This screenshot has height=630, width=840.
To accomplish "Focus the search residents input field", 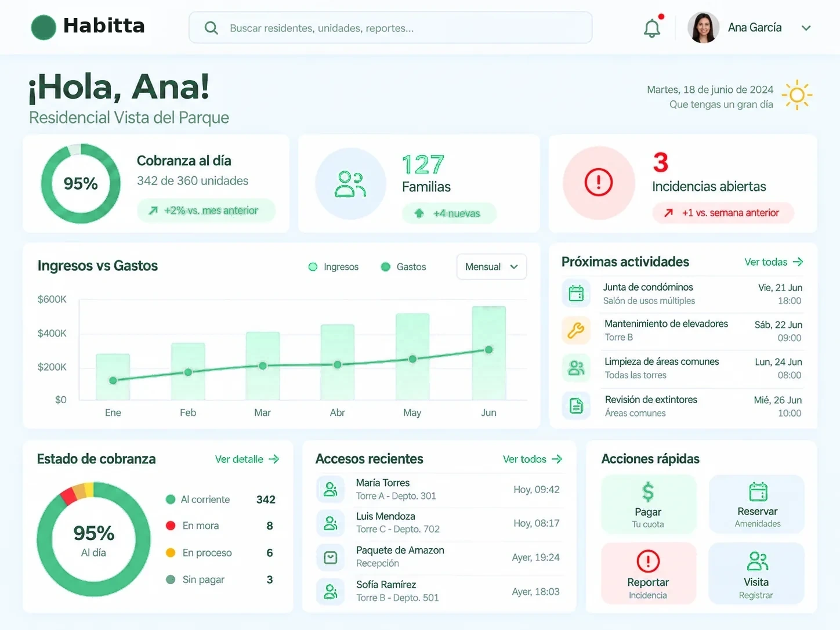I will tap(390, 28).
